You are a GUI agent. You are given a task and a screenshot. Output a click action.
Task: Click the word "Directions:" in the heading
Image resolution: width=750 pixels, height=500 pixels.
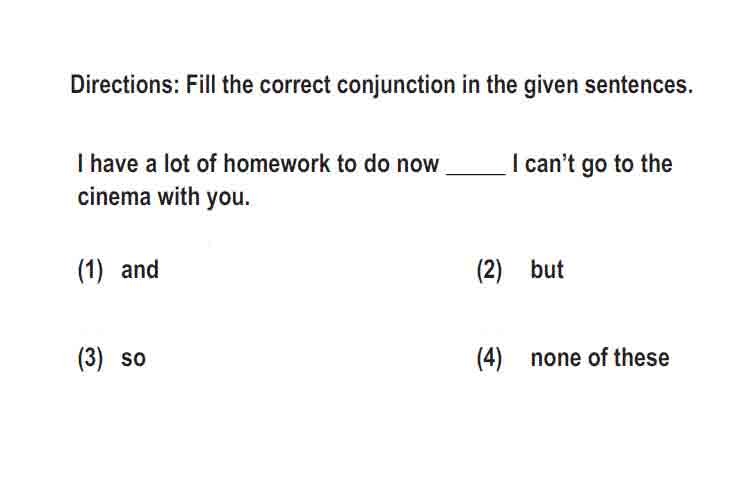tap(125, 85)
